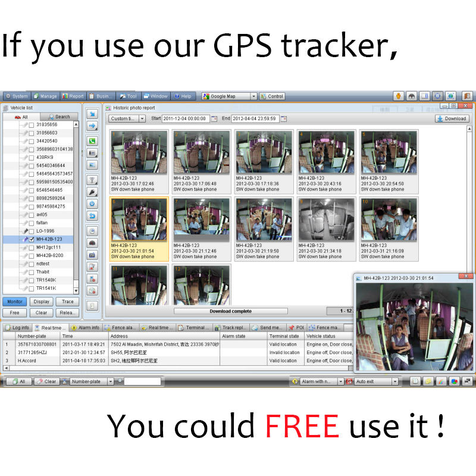Check the box for vehicle 31835656
The width and height of the screenshot is (476, 476).
coord(32,125)
